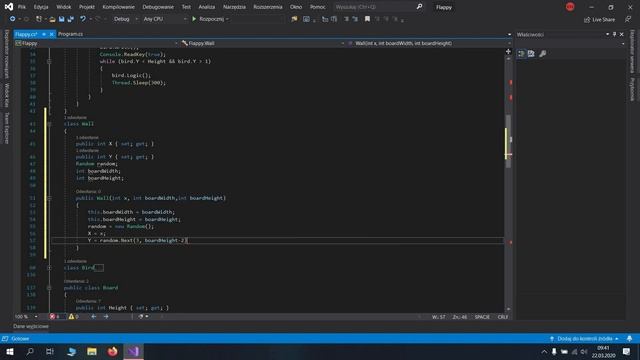Open the Any CPU platform dropdown
The image size is (640, 360).
pos(165,19)
